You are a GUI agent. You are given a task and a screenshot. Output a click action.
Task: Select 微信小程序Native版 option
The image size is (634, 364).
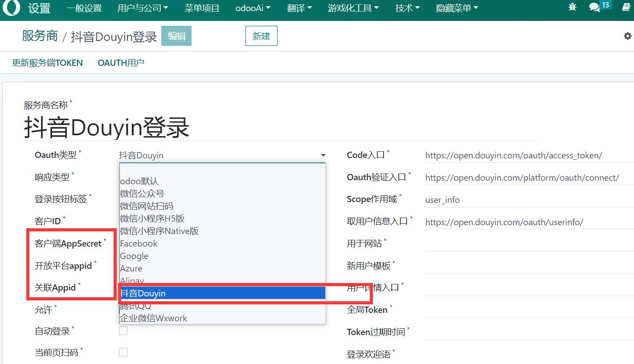[222, 231]
